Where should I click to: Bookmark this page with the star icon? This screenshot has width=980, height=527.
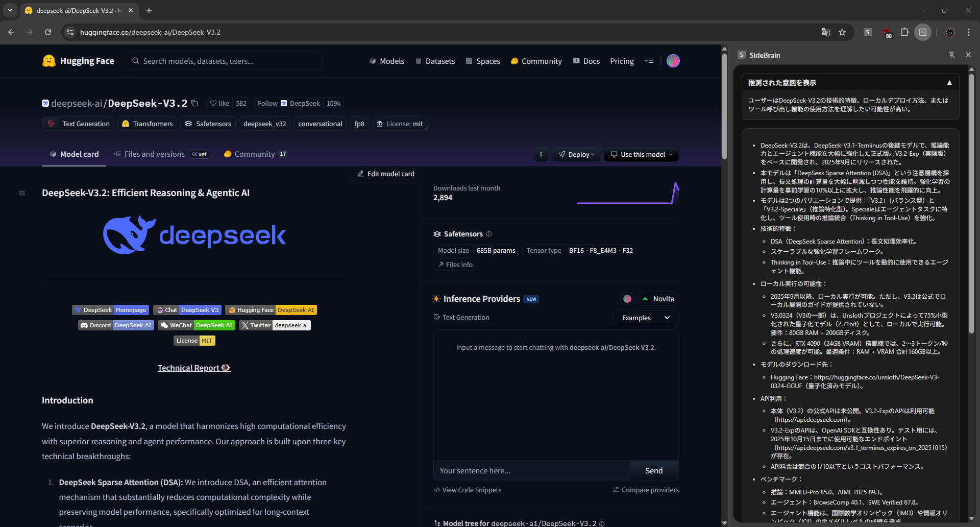tap(842, 32)
